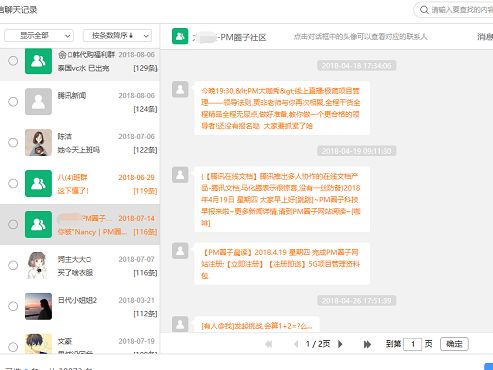The image size is (493, 370).
Task: Click the gray avatar of 腾讯新闻
Action: pyautogui.click(x=38, y=102)
